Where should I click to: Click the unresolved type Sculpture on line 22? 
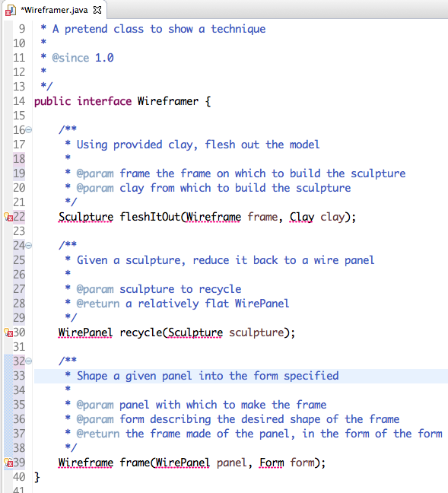(86, 217)
